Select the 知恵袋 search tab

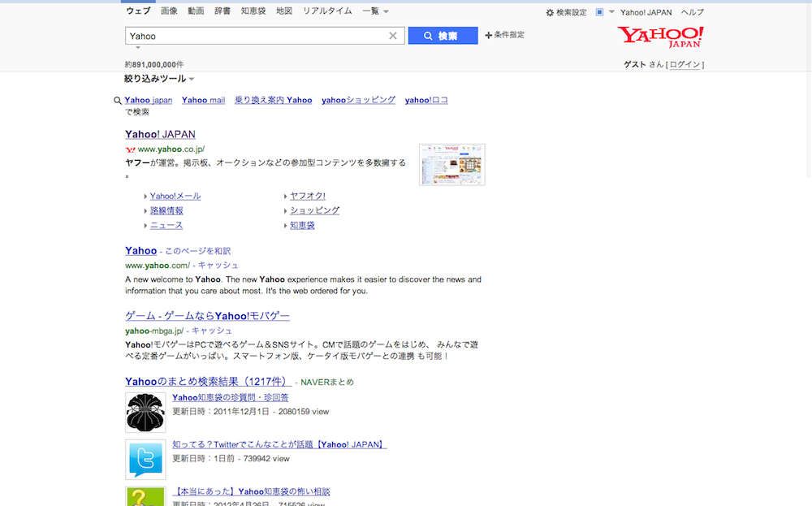pos(253,11)
